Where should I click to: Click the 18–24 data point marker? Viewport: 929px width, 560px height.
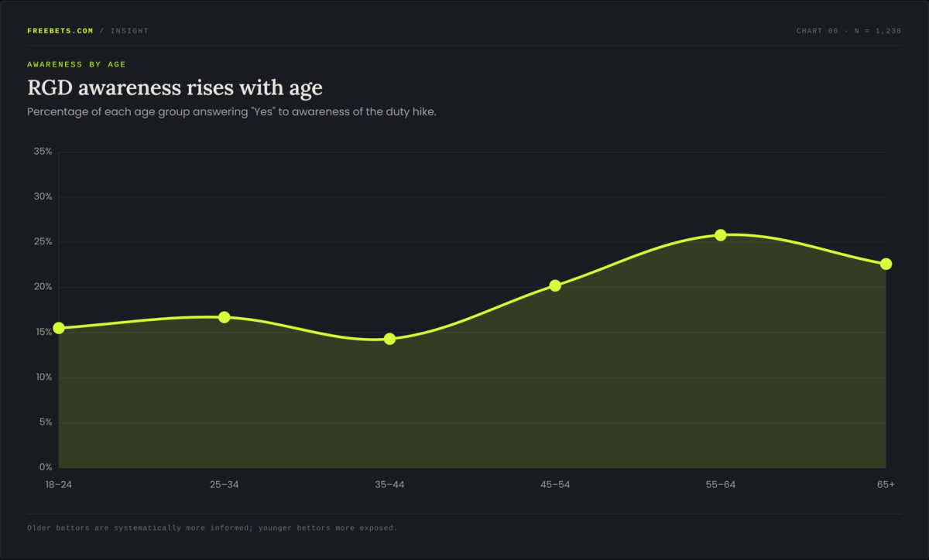[x=59, y=328]
